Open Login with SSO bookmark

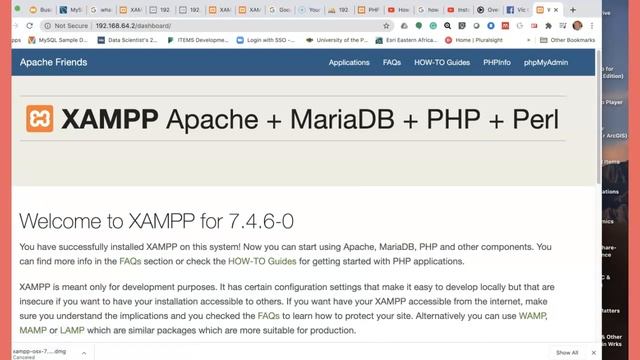click(x=266, y=40)
